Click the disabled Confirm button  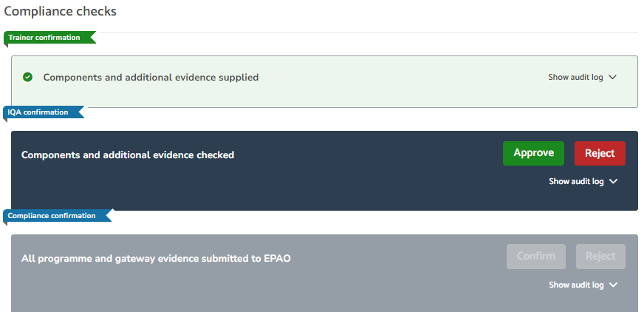[536, 257]
